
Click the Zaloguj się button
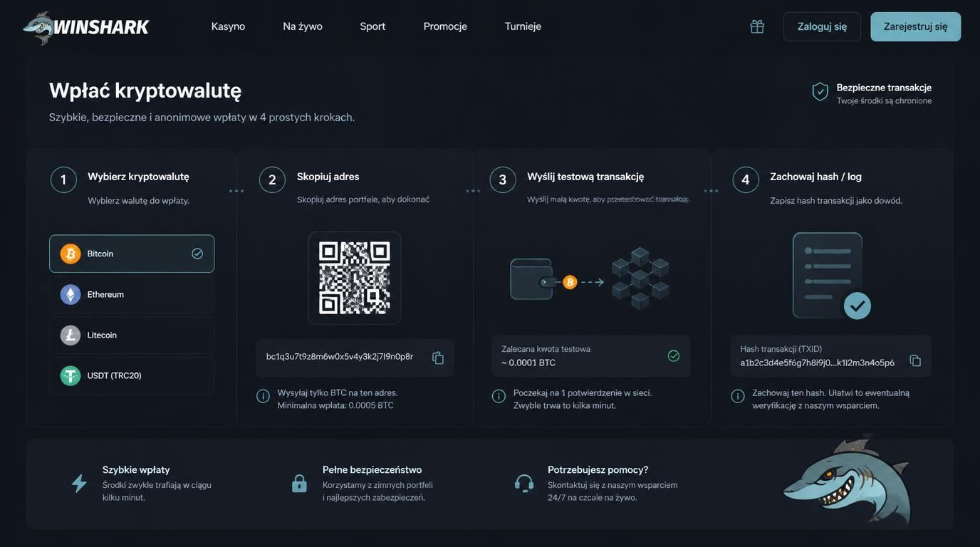822,26
